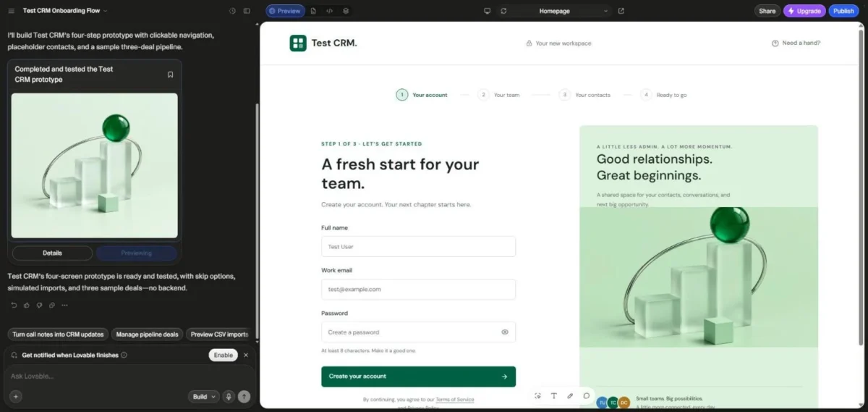Click the select element tool in the bottom toolbar
The height and width of the screenshot is (412, 868).
coord(537,396)
